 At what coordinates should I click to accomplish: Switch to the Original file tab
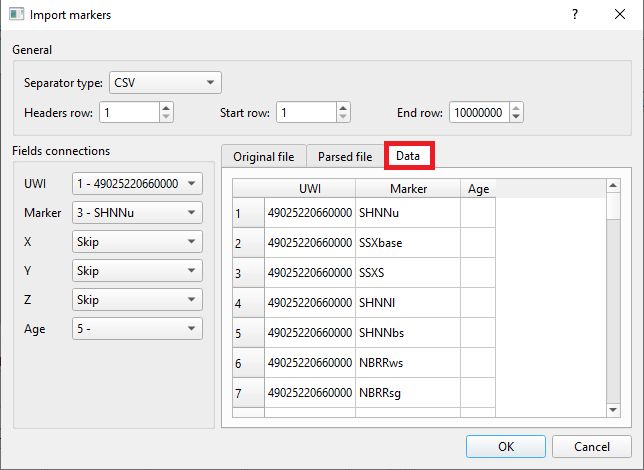coord(264,157)
